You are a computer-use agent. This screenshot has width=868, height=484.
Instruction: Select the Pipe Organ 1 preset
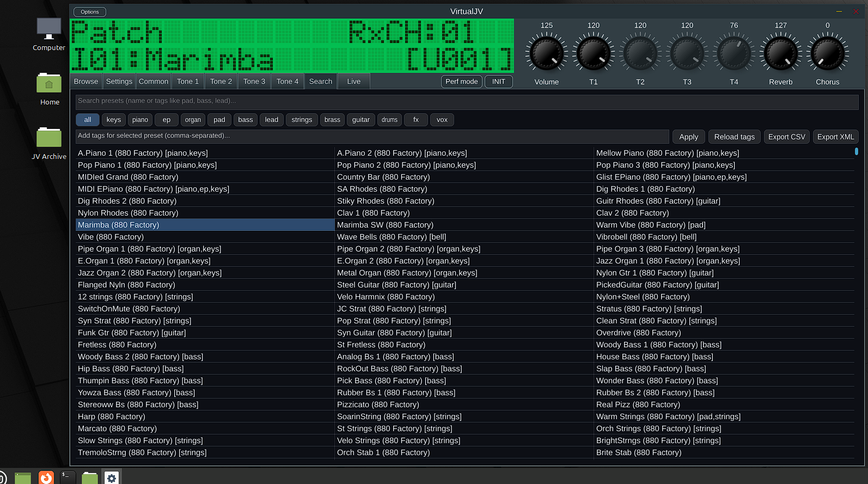[149, 249]
